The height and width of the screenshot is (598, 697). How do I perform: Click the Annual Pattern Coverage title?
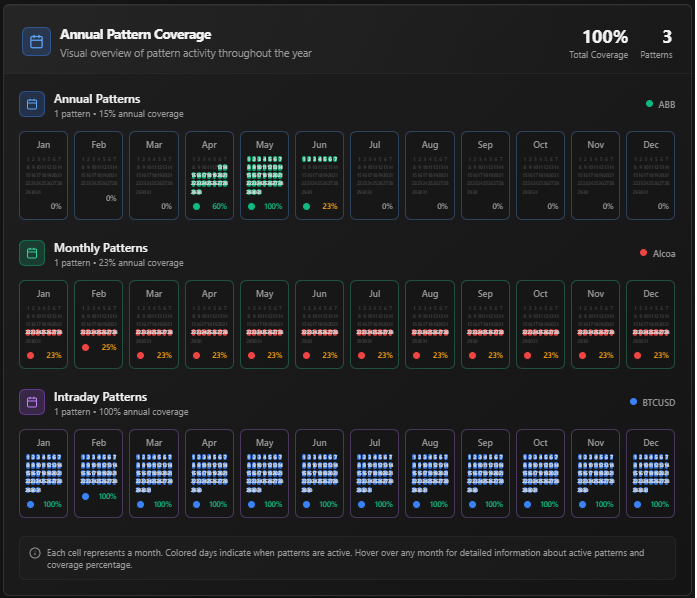[136, 34]
